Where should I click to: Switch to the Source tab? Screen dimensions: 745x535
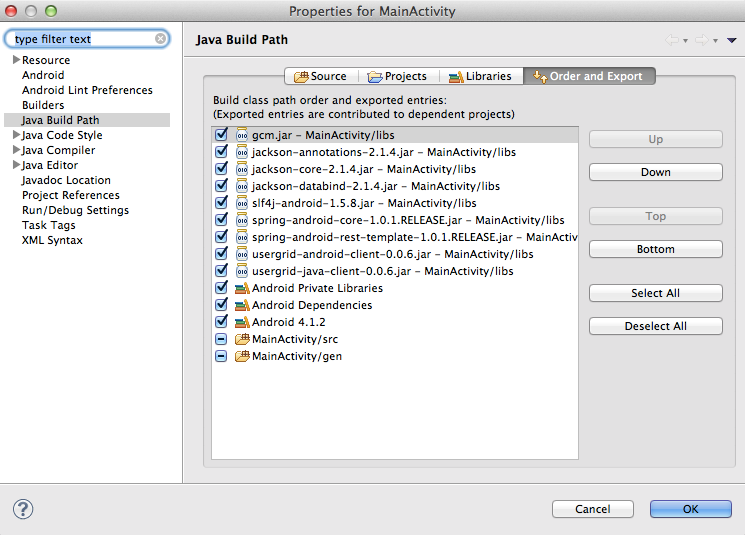point(320,76)
